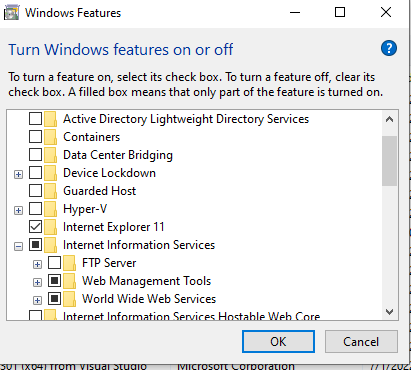This screenshot has width=411, height=370.
Task: Collapse the Internet Information Services node
Action: (19, 246)
